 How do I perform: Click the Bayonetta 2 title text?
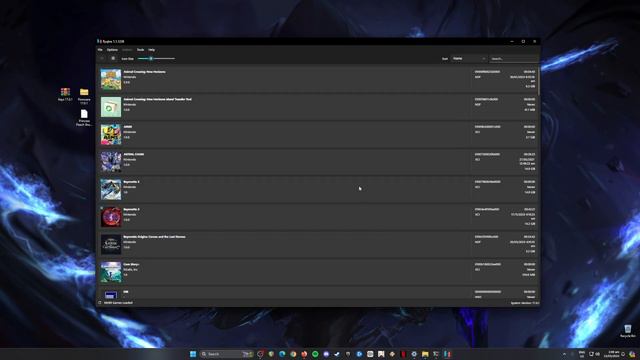click(131, 182)
